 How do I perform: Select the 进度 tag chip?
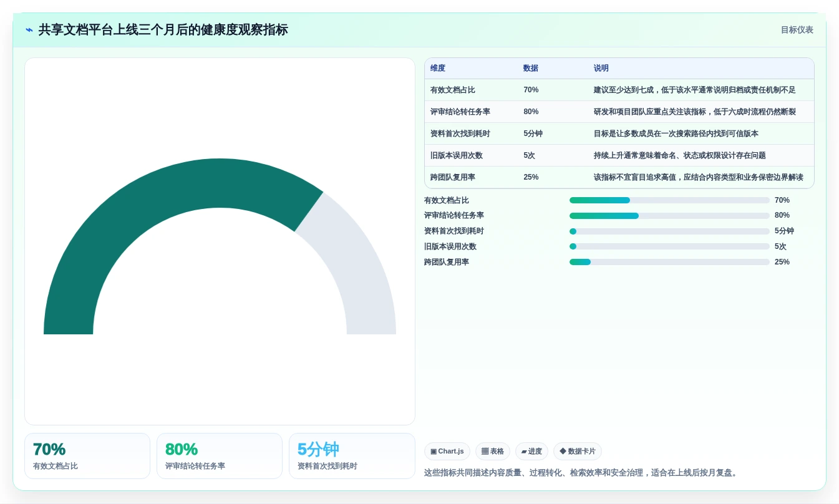click(531, 451)
